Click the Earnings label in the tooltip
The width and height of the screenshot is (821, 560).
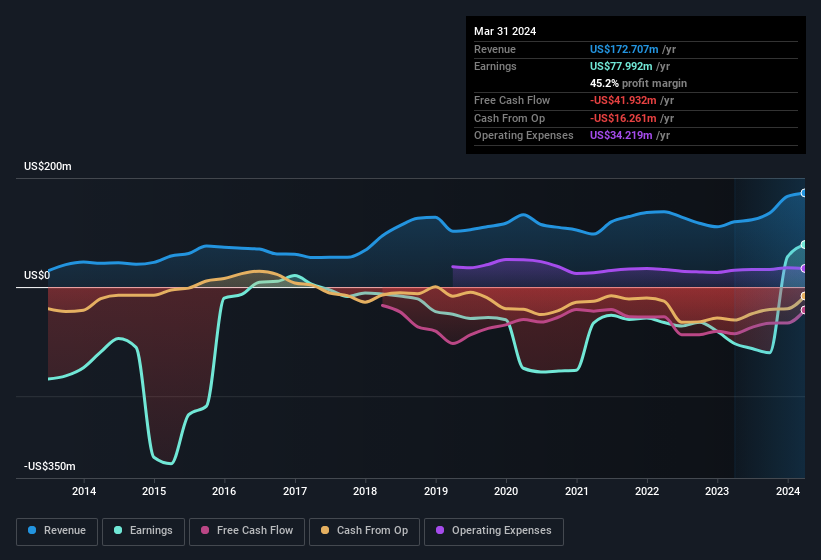[495, 66]
